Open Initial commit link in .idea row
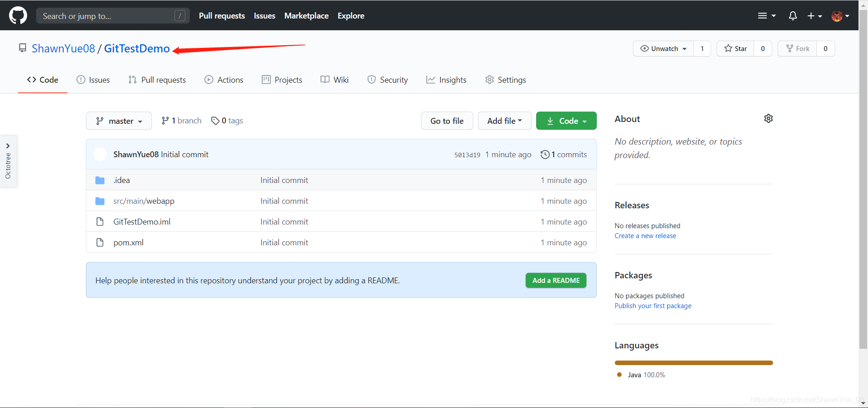Screen dimensions: 868x408 (284, 180)
